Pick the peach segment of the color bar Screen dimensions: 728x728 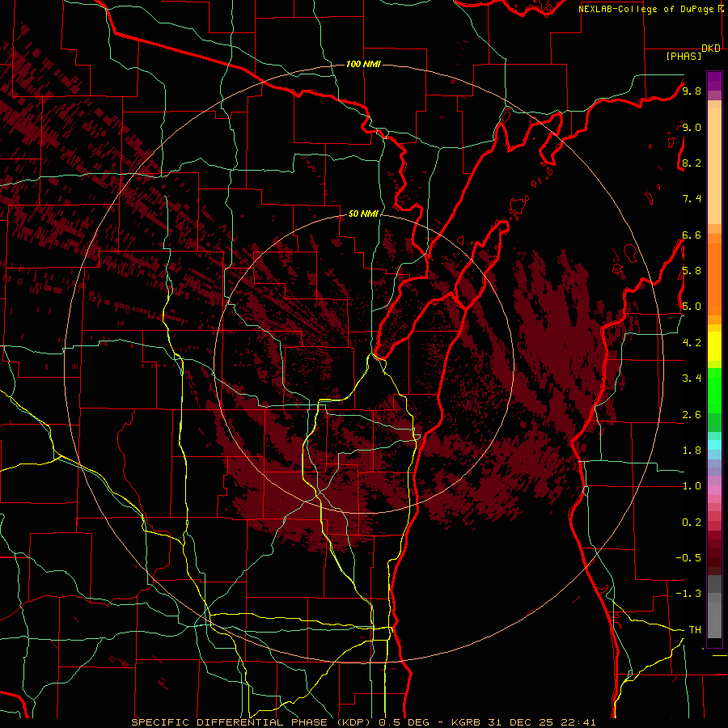click(x=714, y=167)
